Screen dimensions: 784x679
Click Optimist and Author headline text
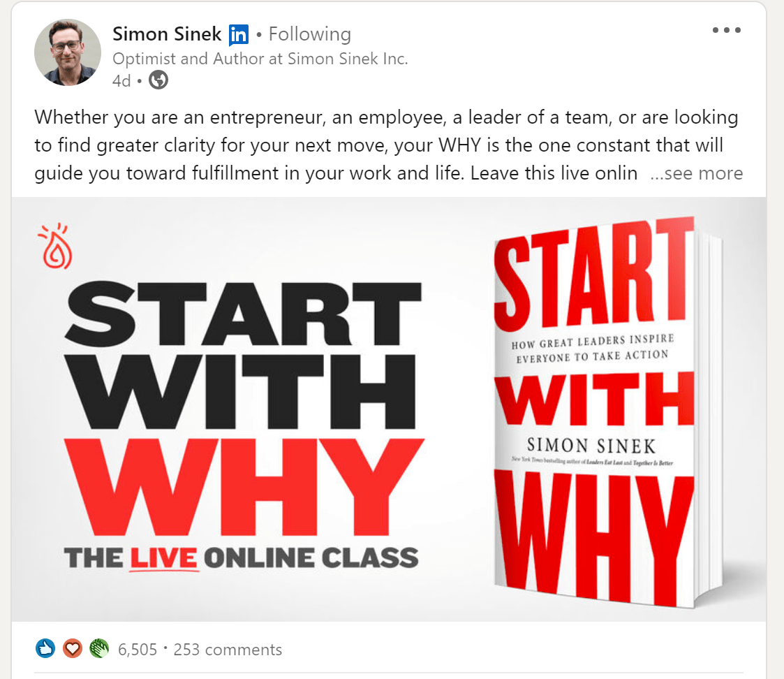pyautogui.click(x=260, y=59)
